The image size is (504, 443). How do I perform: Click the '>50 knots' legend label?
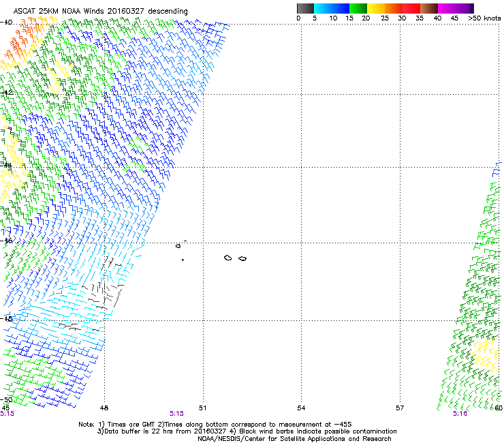484,18
